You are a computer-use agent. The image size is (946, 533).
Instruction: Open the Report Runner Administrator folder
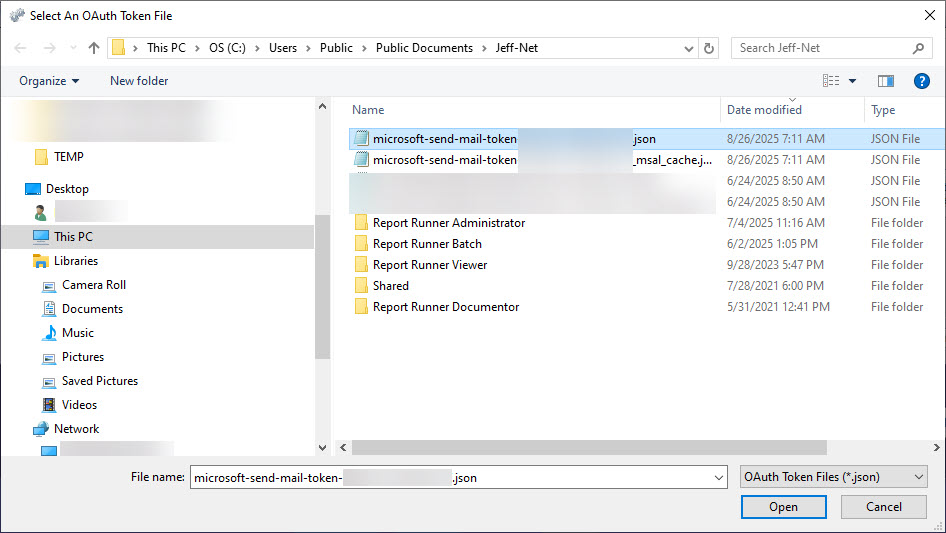click(x=448, y=223)
